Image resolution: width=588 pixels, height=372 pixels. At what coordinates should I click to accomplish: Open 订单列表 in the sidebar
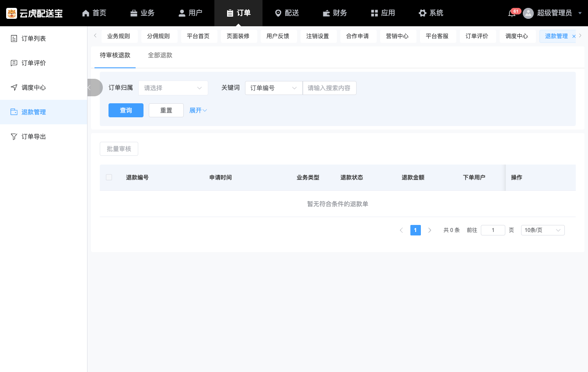44,39
